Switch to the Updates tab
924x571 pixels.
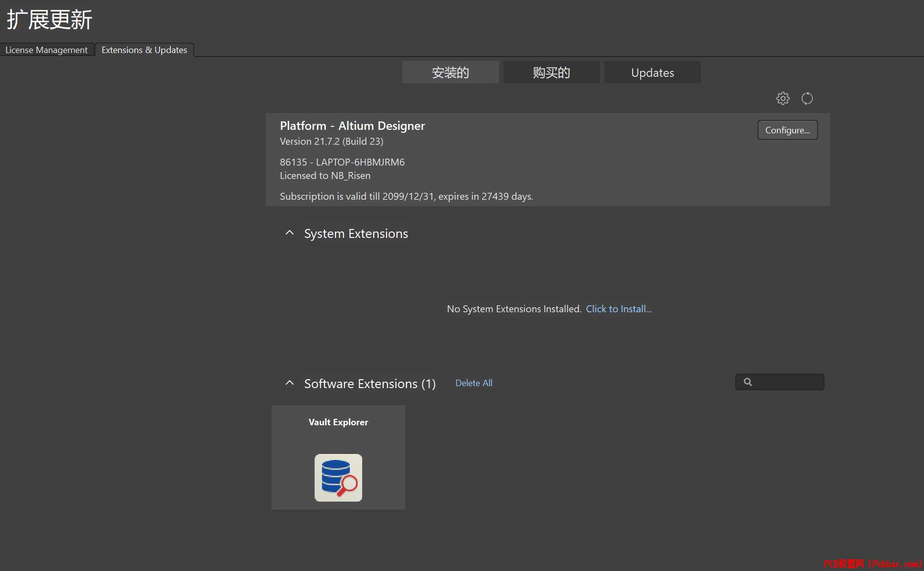(652, 72)
